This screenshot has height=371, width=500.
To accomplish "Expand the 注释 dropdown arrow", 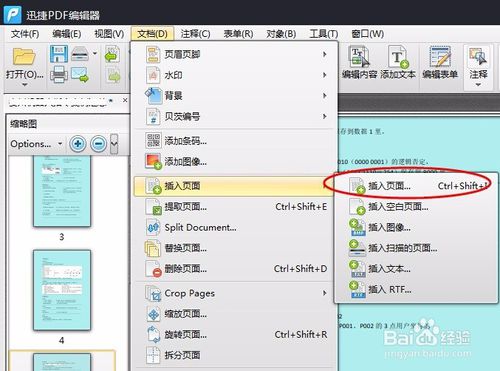I will pos(478,85).
